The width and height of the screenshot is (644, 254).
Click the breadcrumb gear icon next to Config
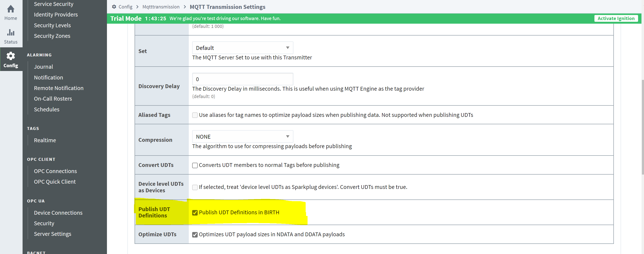(114, 7)
